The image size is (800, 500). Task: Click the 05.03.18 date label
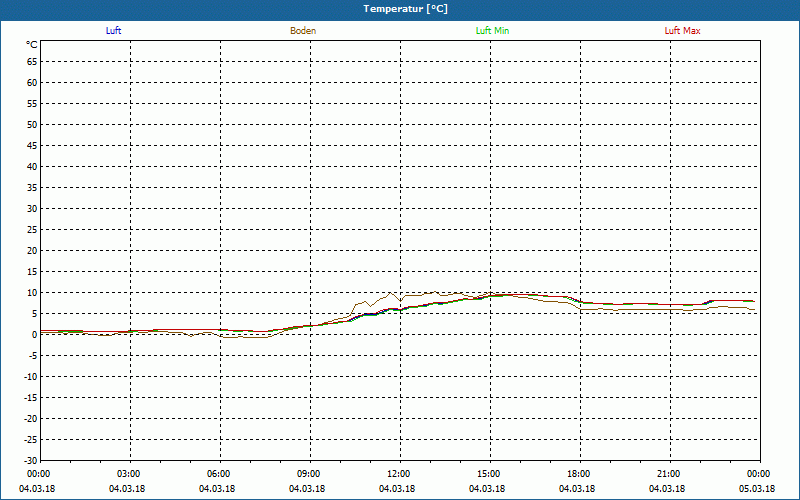coord(757,489)
